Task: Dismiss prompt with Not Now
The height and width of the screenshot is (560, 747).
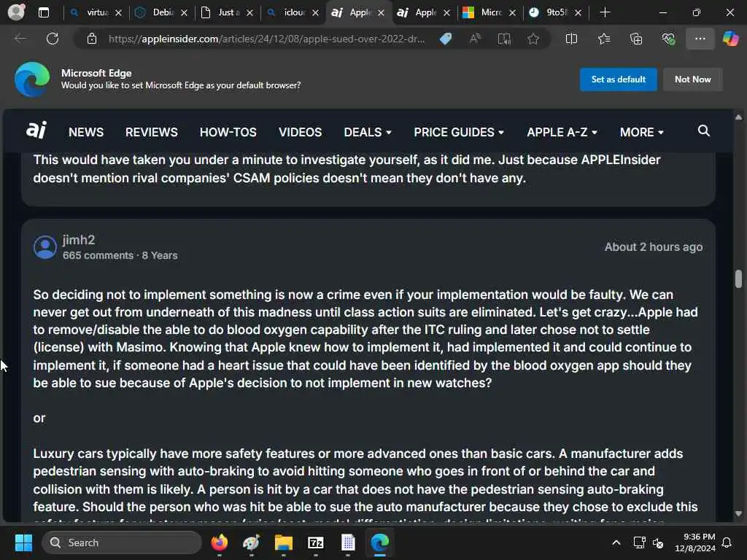Action: point(692,79)
